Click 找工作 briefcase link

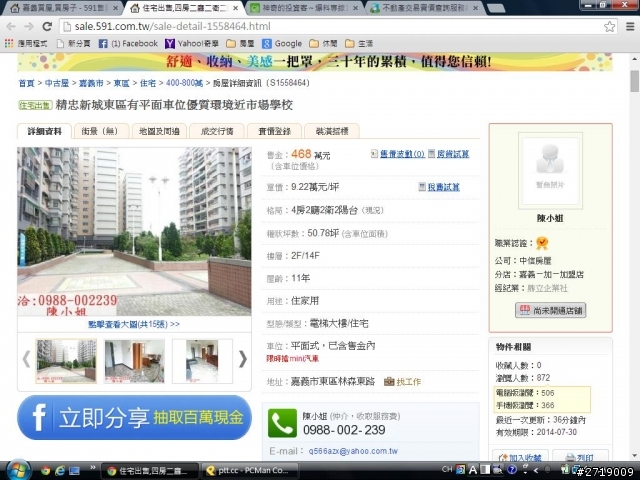pos(402,382)
